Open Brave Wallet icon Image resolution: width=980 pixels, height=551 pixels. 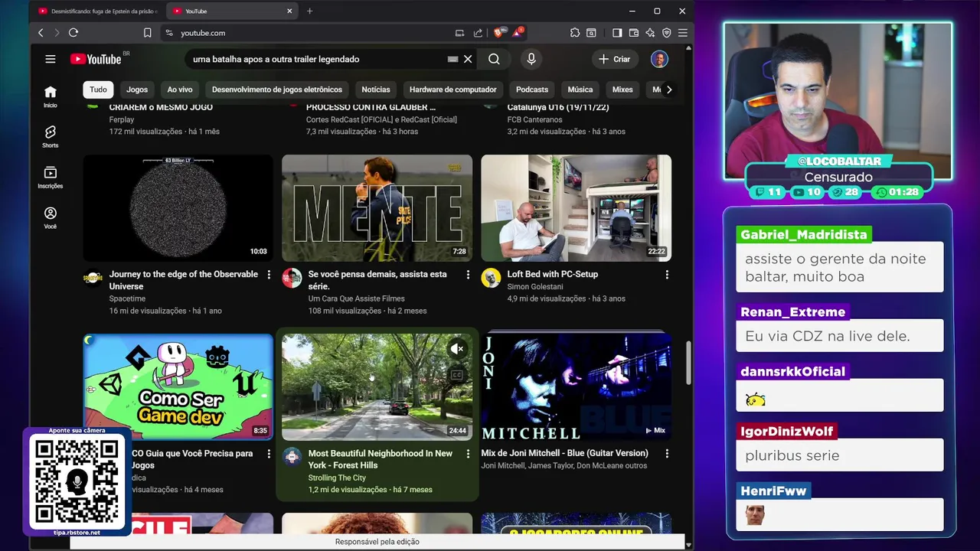coord(633,33)
